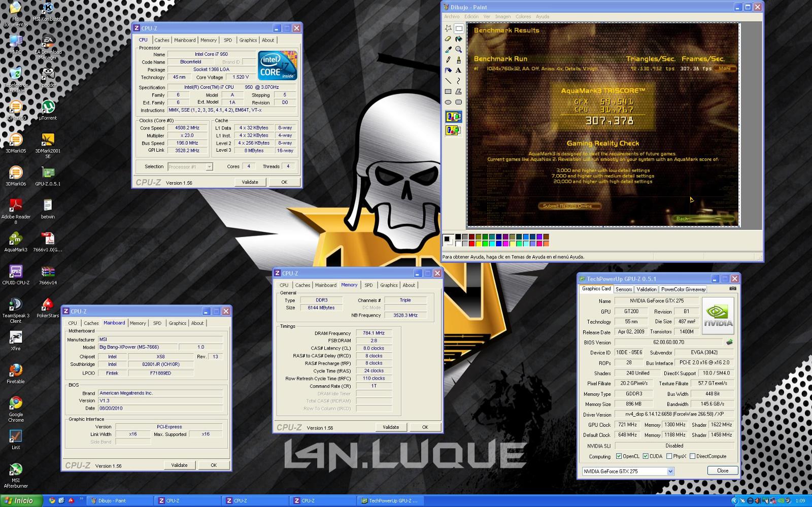Viewport: 812px width, 507px height.
Task: Open the Validation tab in GPU-Z
Action: 646,289
